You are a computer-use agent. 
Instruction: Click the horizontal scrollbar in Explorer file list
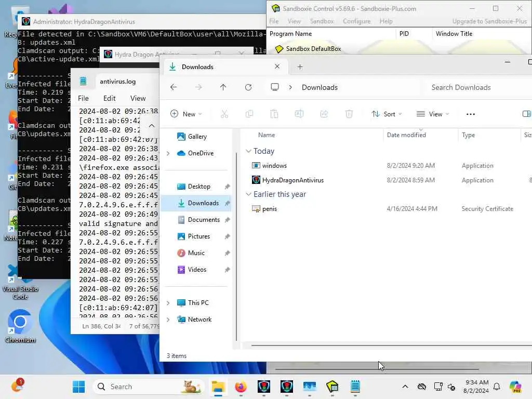391,345
